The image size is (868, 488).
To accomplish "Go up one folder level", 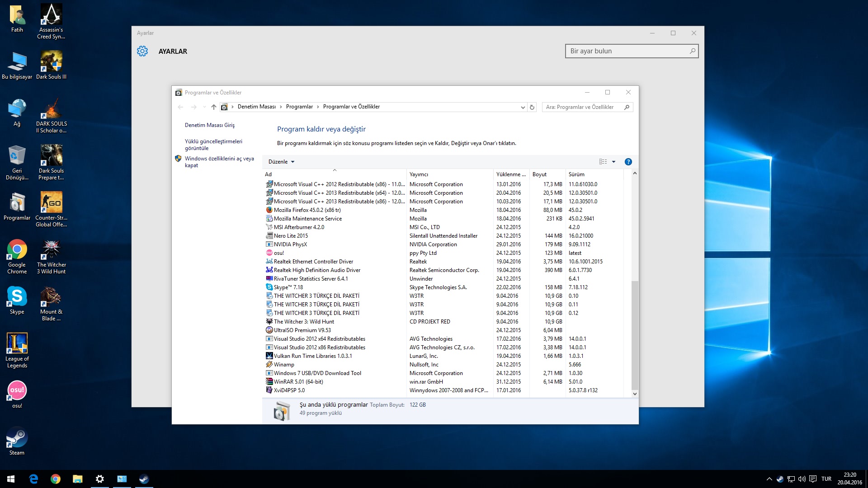I will [214, 107].
